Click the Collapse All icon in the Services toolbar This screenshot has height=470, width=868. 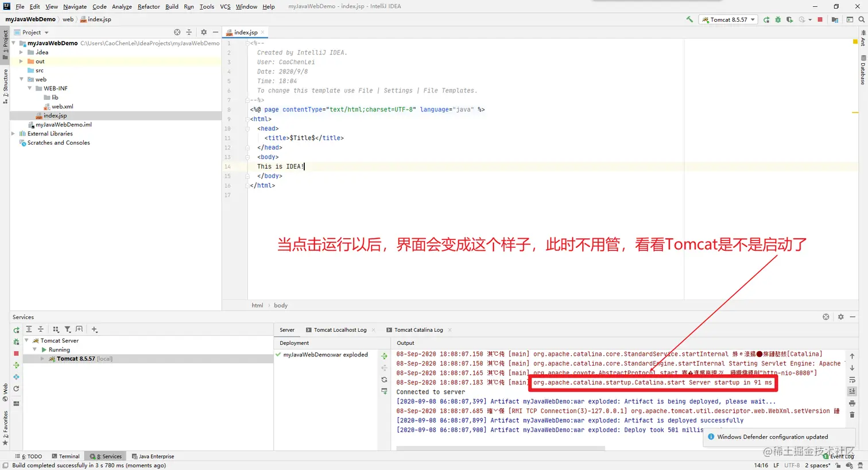pyautogui.click(x=41, y=329)
